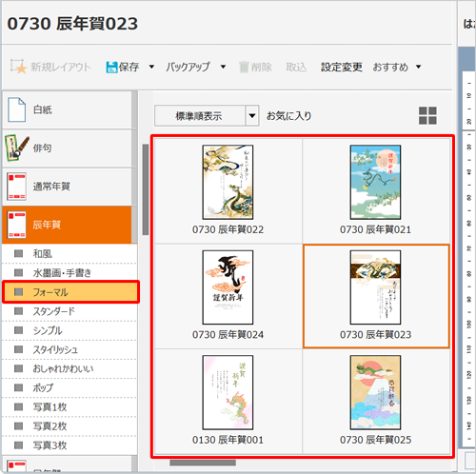Choose the スタイリッシュ subcategory
476x474 pixels.
coord(69,349)
